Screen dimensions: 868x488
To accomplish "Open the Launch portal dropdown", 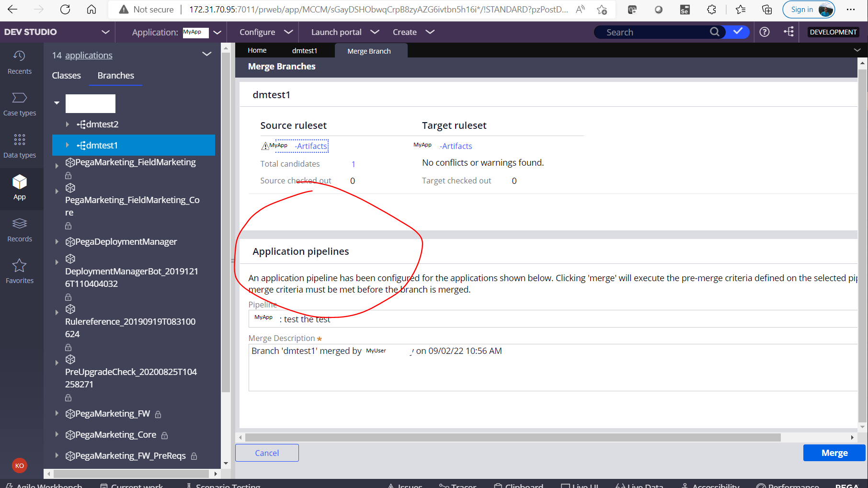I will [x=343, y=32].
